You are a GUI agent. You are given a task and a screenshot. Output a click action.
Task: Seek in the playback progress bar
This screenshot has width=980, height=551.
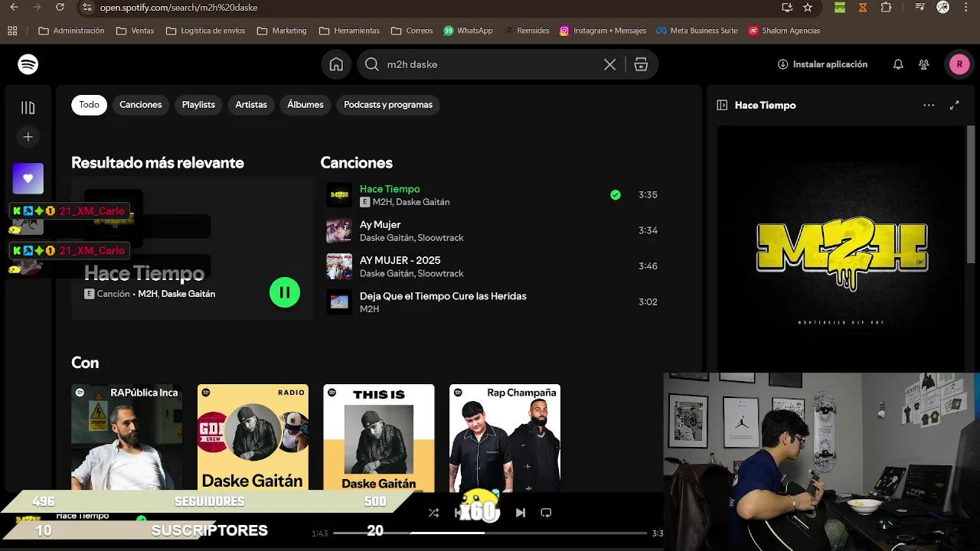[490, 533]
